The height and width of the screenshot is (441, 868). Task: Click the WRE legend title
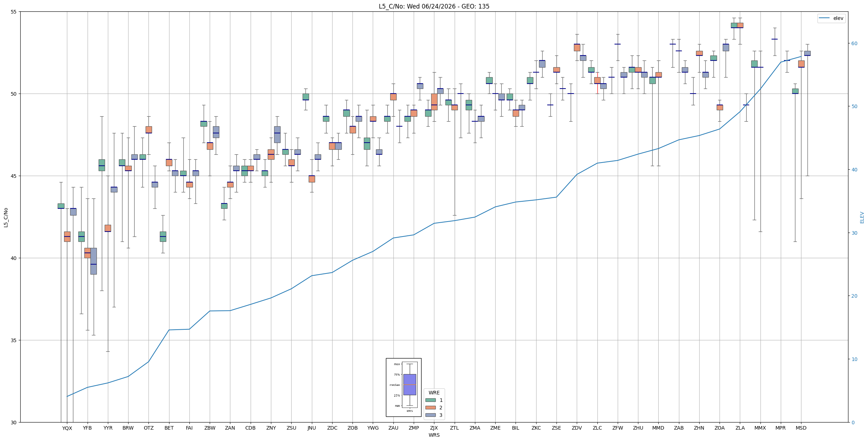[434, 393]
